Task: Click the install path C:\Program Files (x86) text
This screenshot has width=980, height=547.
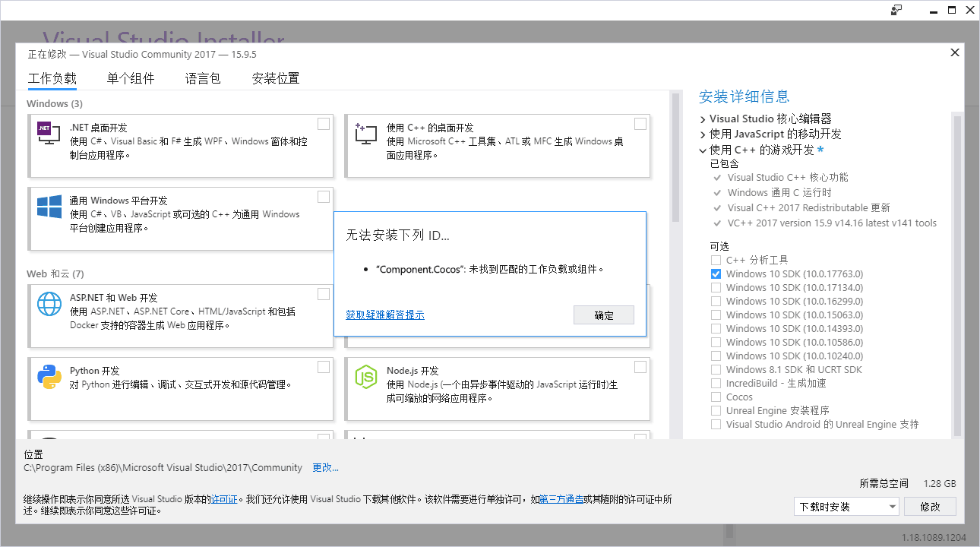Action: [163, 468]
